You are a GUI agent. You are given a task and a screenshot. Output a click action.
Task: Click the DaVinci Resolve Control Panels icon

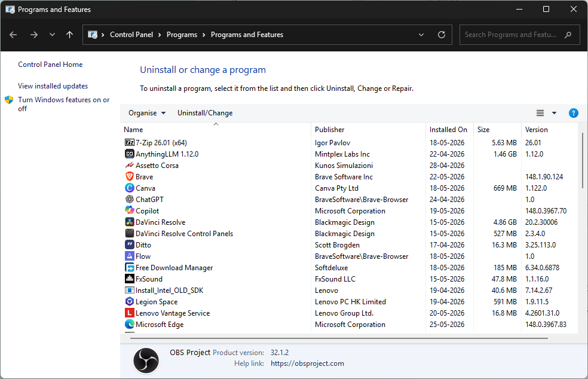[x=130, y=233]
